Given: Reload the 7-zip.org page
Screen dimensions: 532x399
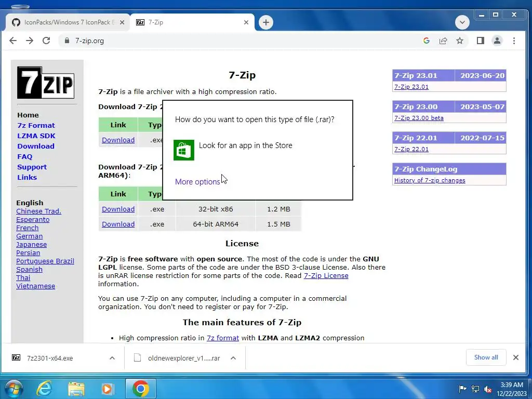Looking at the screenshot, I should coord(46,41).
